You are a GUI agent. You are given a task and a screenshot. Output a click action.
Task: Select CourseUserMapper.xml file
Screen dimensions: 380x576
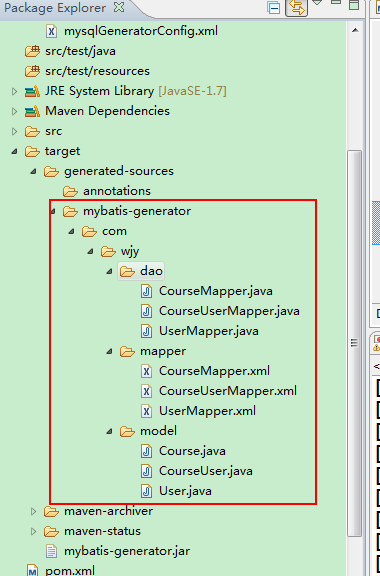click(x=228, y=391)
